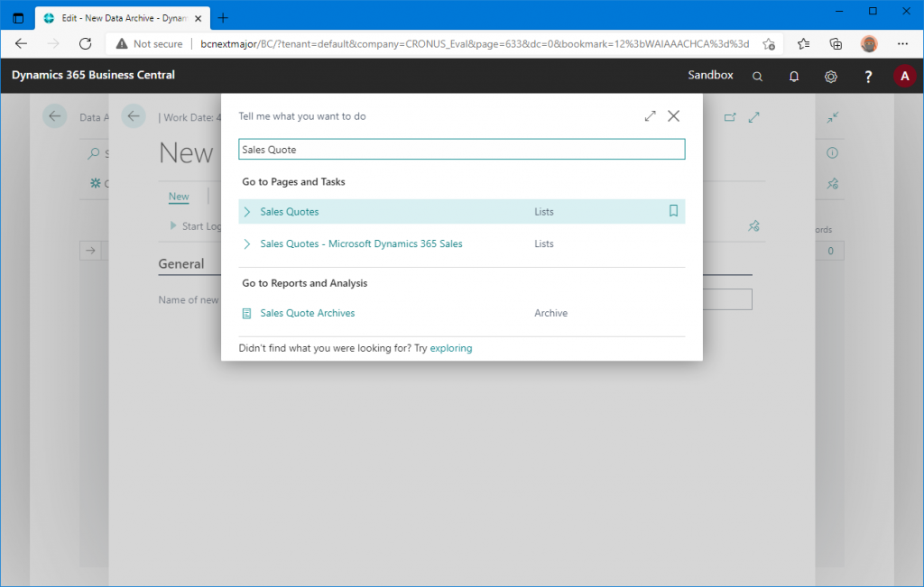Go back from New Data Archive page
The image size is (924, 587).
(x=134, y=116)
